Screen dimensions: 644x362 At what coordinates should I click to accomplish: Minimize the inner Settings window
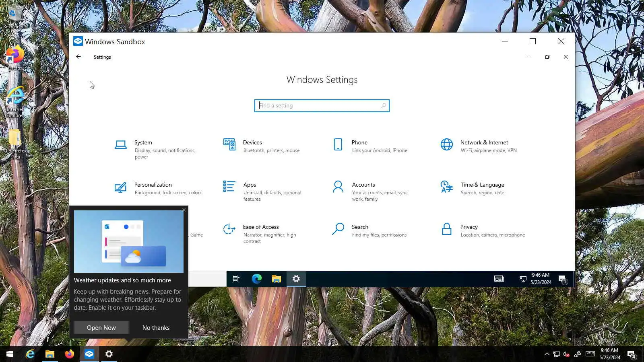pos(529,57)
